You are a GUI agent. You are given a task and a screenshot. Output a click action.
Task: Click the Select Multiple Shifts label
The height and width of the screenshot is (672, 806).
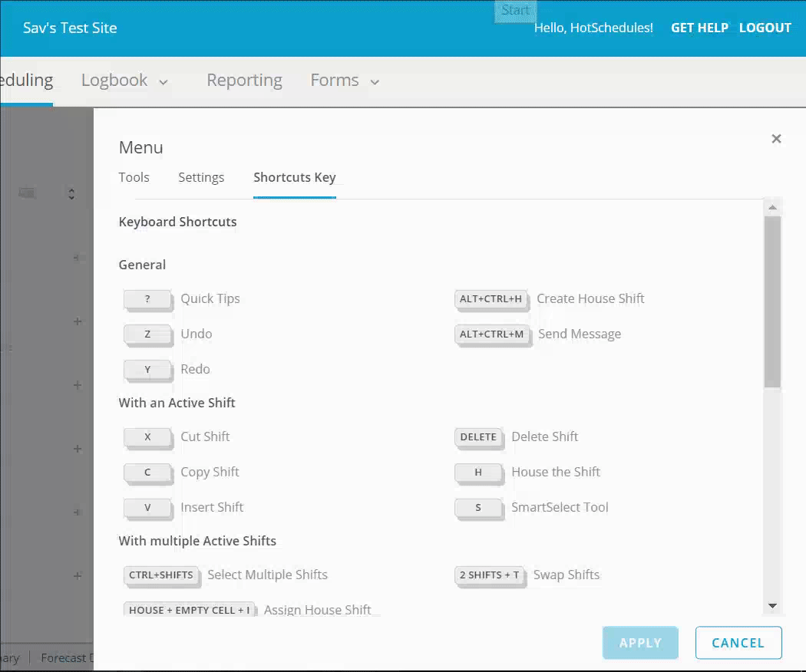pyautogui.click(x=267, y=575)
